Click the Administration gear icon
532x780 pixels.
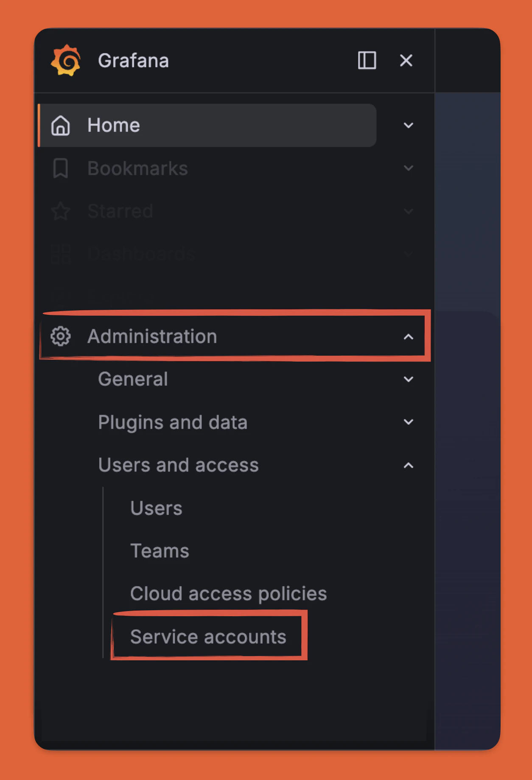pyautogui.click(x=60, y=337)
